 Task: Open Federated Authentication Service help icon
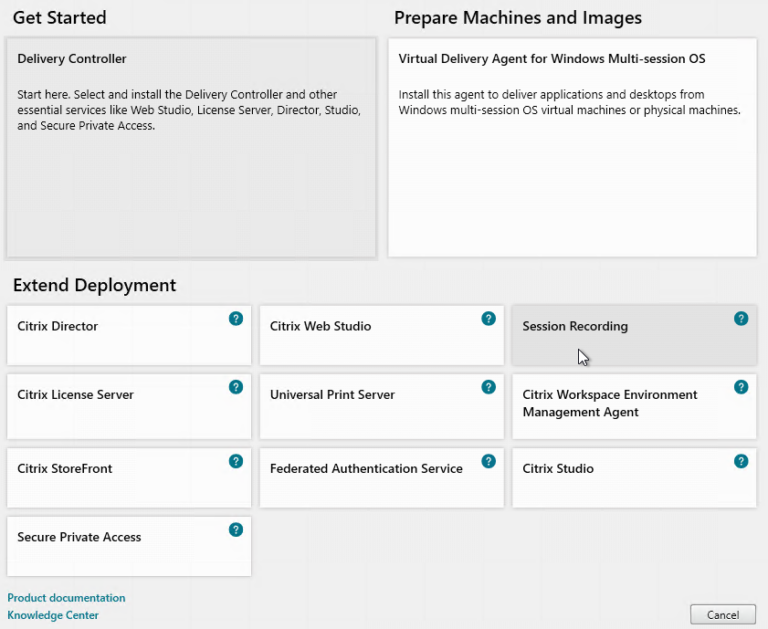tap(488, 461)
